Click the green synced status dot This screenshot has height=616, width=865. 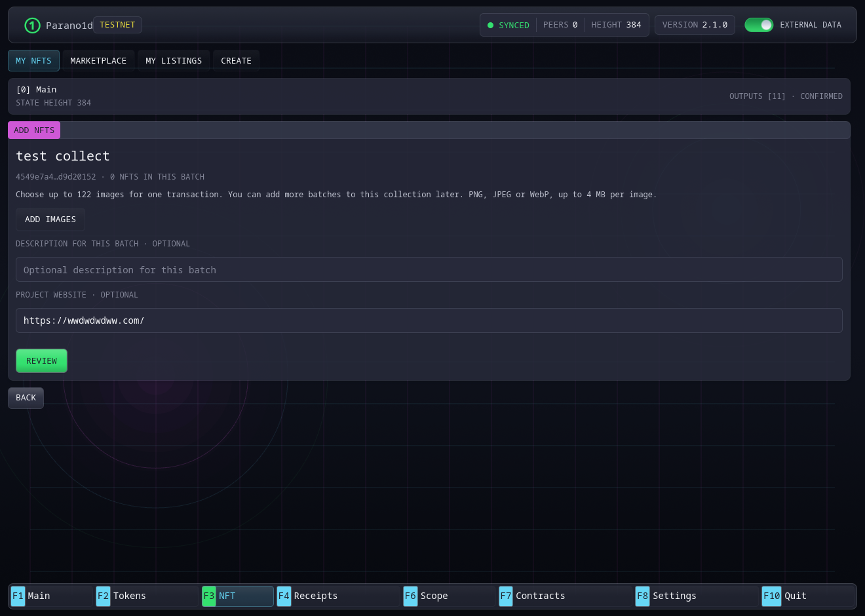(x=490, y=26)
